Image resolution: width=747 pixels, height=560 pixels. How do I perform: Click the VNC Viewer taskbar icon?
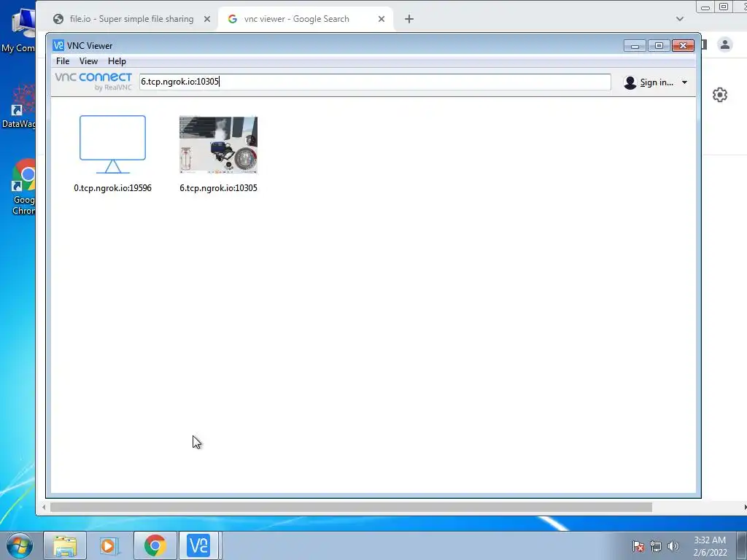click(198, 545)
